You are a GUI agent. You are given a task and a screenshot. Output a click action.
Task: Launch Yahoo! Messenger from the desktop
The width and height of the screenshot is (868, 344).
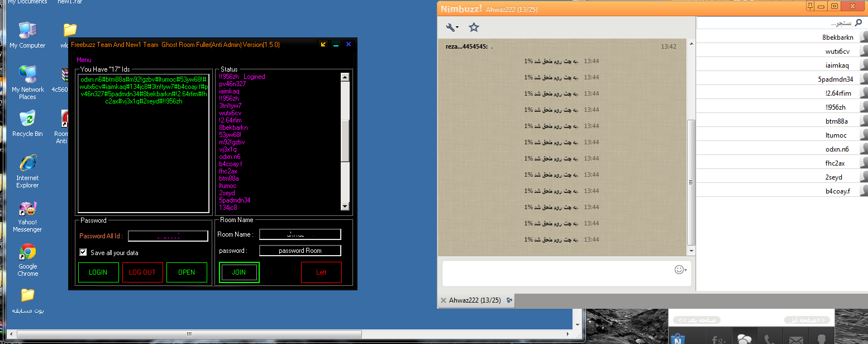tap(27, 217)
